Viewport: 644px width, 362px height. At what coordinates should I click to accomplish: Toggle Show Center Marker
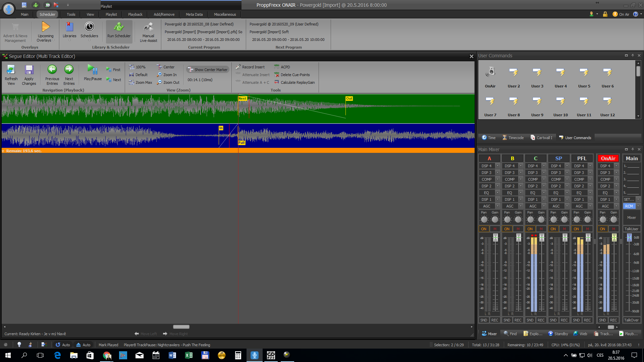tap(208, 70)
